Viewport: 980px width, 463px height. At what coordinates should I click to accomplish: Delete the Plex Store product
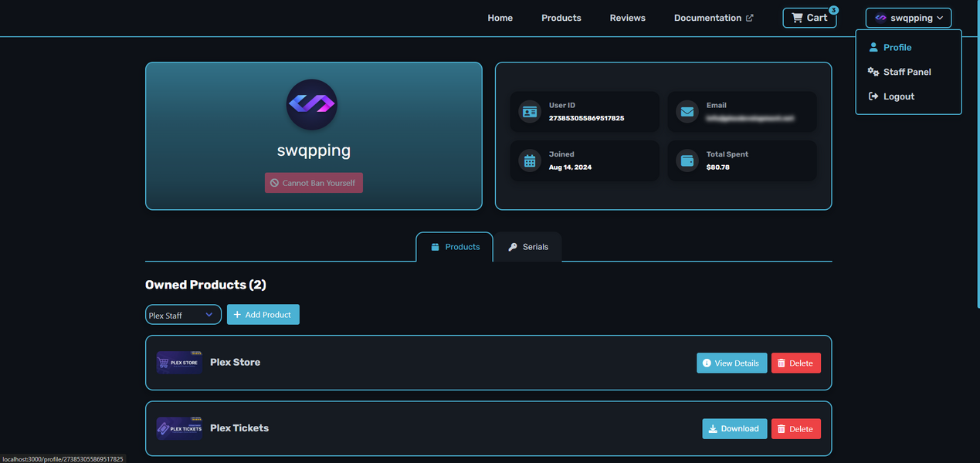795,363
